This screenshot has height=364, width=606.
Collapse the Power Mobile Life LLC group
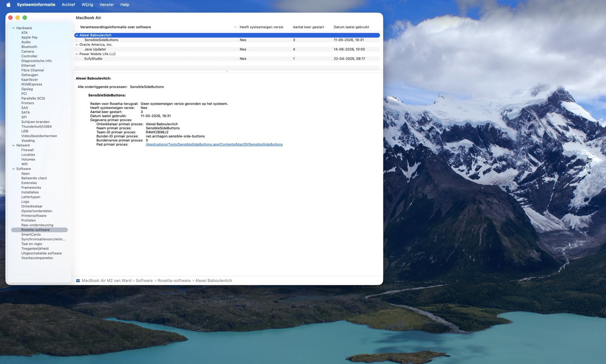[x=77, y=54]
